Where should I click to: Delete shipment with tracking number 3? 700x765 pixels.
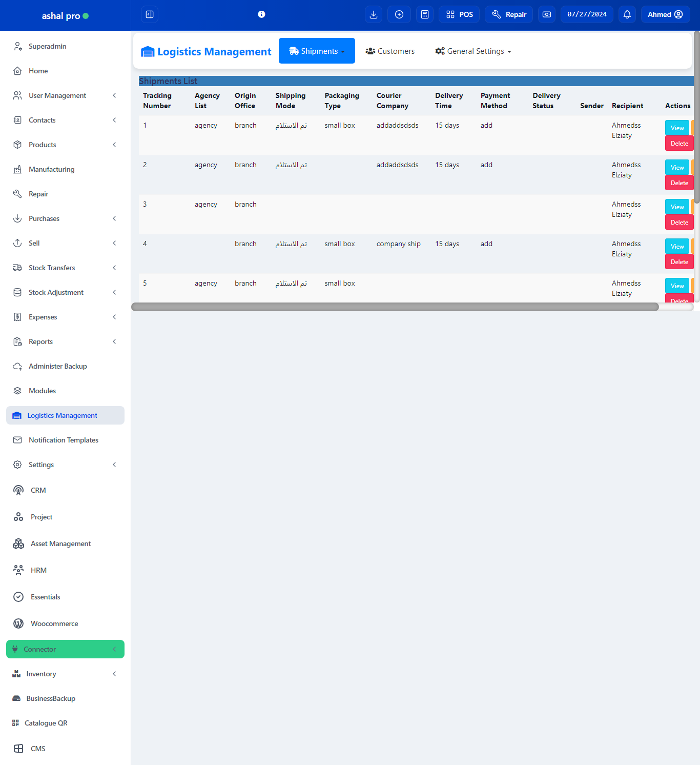pos(679,223)
